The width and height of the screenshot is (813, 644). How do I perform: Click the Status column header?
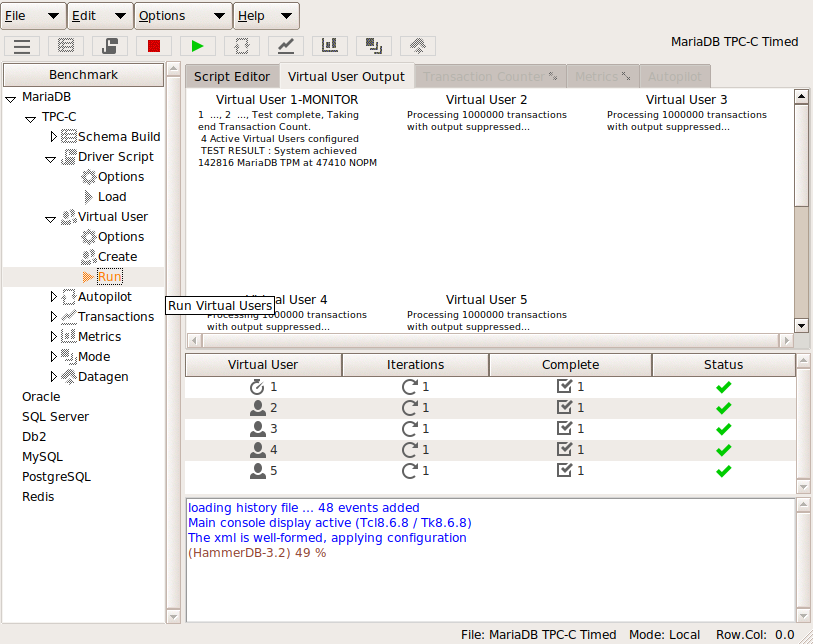click(723, 365)
